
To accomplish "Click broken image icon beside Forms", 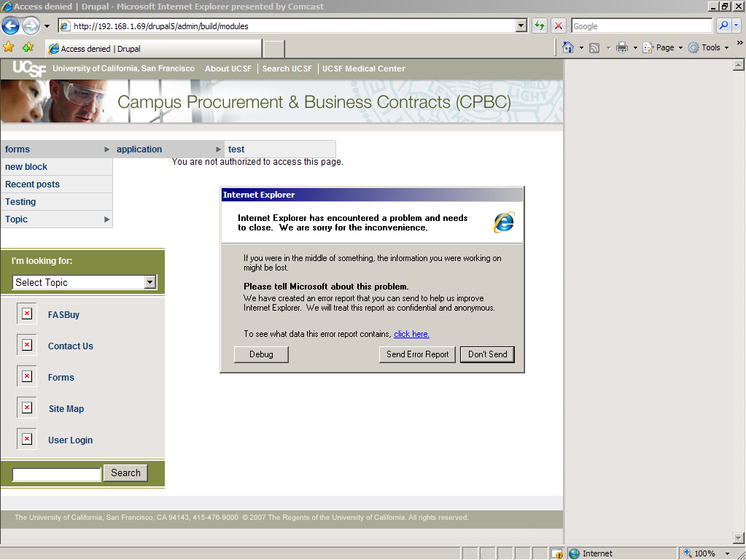I will tap(27, 376).
